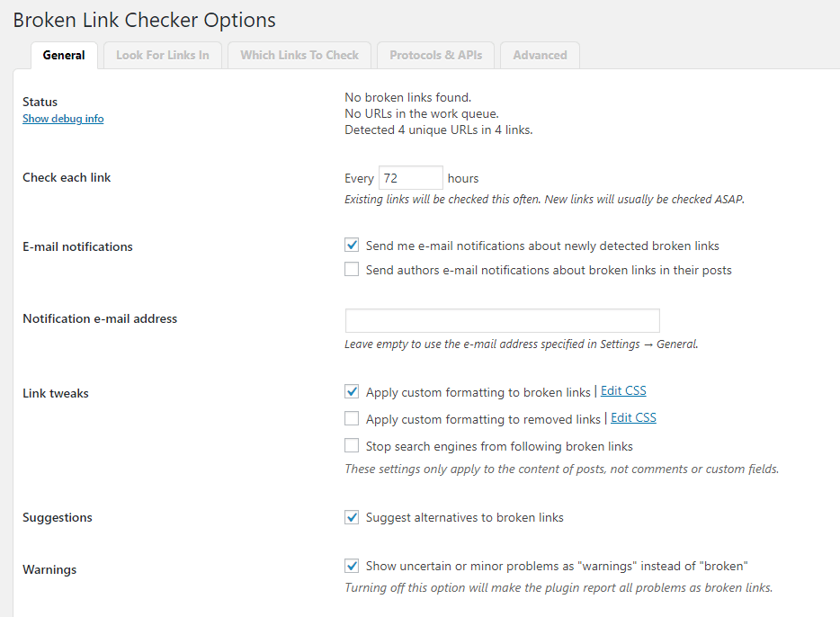Disable e-mail notifications for newly detected broken links
This screenshot has height=617, width=840.
coord(352,245)
